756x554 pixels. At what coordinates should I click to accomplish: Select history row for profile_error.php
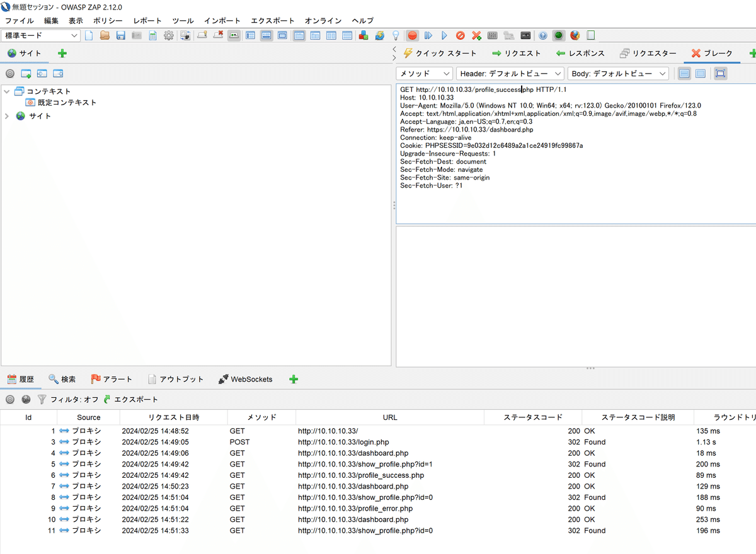coord(378,508)
